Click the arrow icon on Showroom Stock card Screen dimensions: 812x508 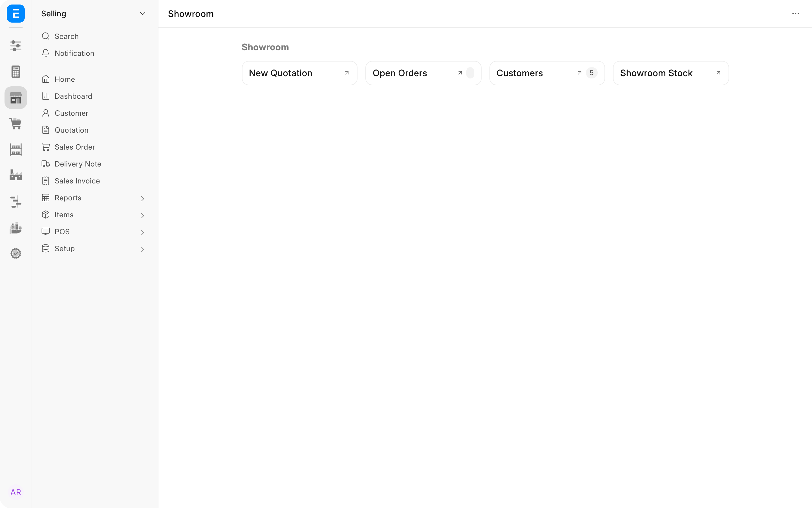(718, 73)
